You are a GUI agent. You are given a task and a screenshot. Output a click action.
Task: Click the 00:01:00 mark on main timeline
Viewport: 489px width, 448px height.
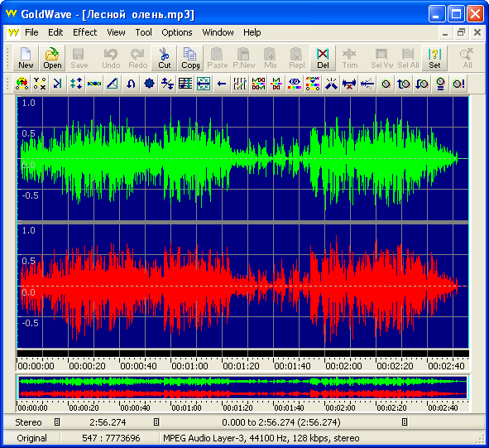[x=189, y=365]
